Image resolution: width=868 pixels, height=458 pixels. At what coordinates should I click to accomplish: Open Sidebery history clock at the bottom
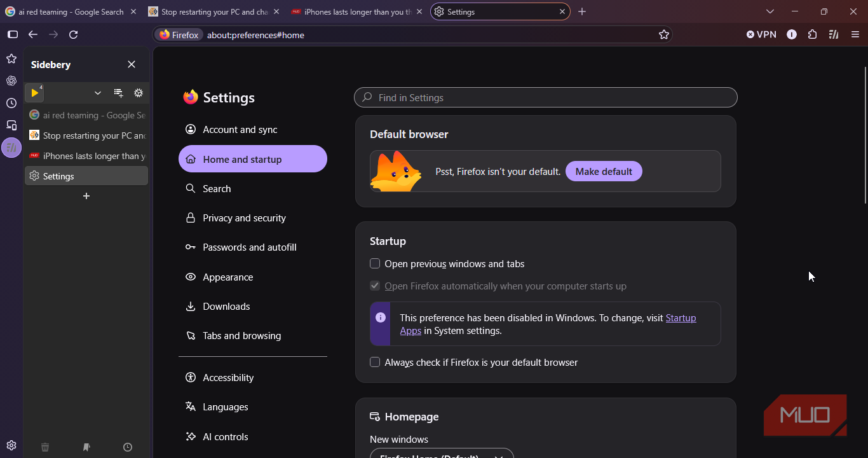(x=128, y=447)
